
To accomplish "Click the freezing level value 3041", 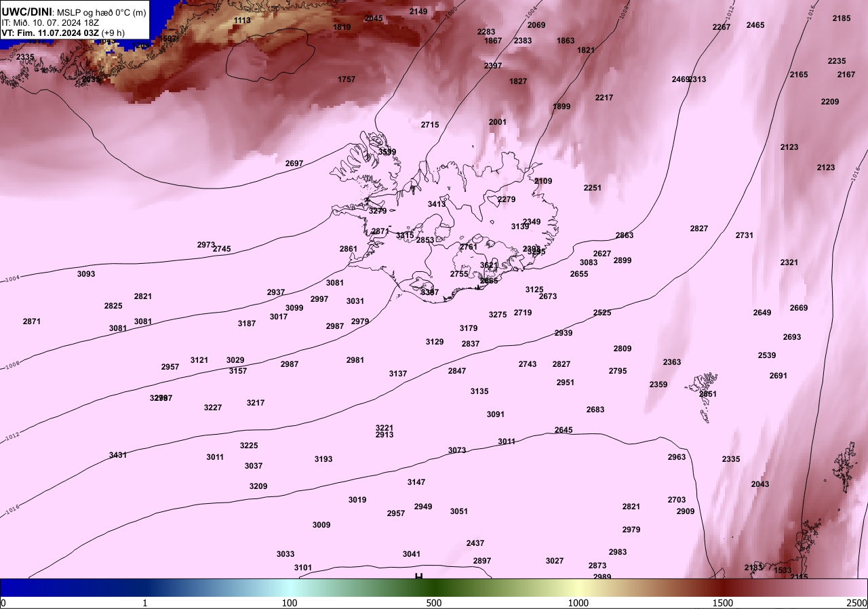I will [x=412, y=554].
